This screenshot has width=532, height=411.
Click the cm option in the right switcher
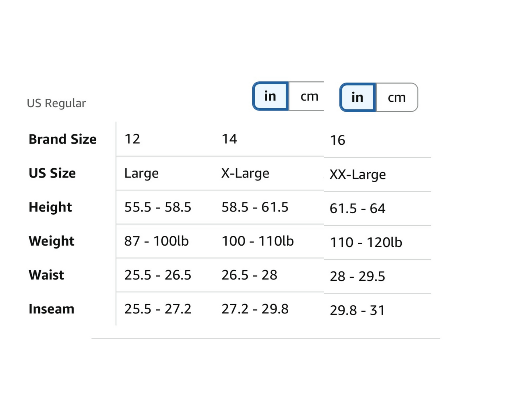pyautogui.click(x=397, y=97)
